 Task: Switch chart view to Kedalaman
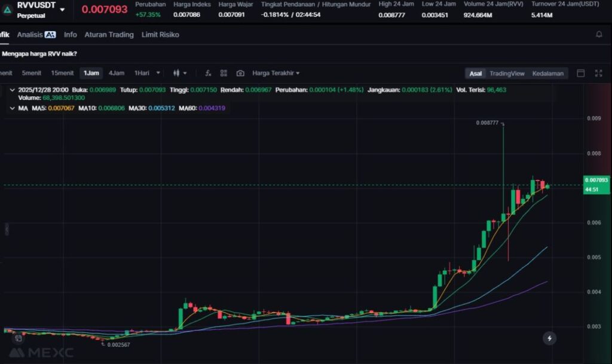click(547, 74)
